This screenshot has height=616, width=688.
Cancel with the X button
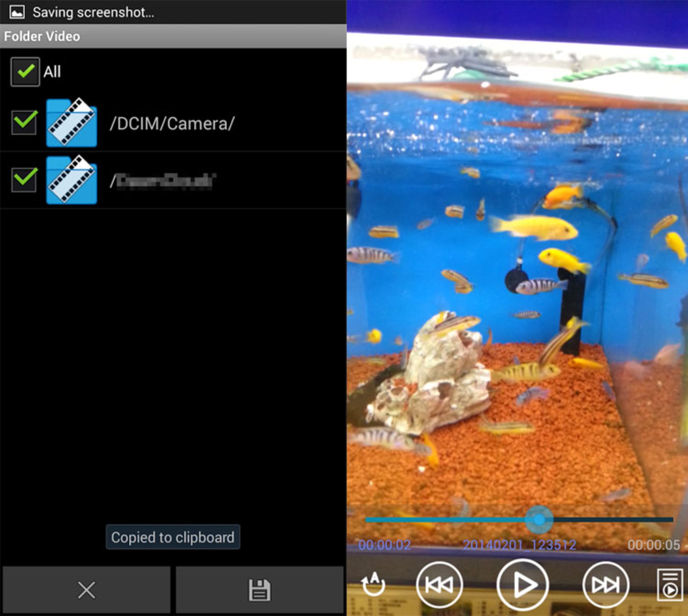(86, 590)
